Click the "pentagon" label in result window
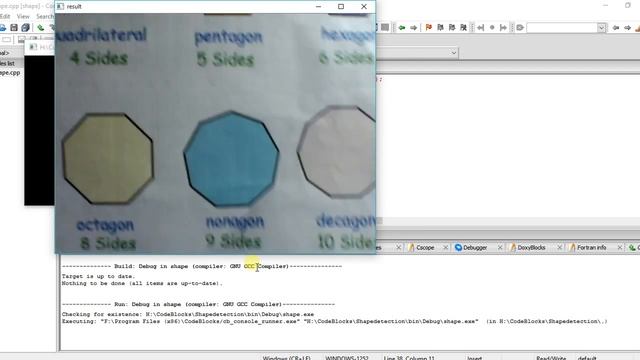Image resolution: width=640 pixels, height=360 pixels. pyautogui.click(x=228, y=38)
